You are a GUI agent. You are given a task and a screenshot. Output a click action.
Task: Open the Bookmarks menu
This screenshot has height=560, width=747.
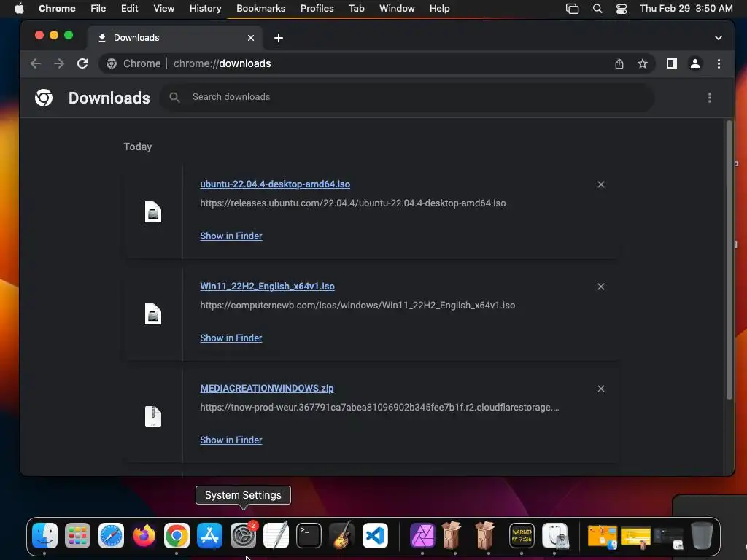(261, 9)
